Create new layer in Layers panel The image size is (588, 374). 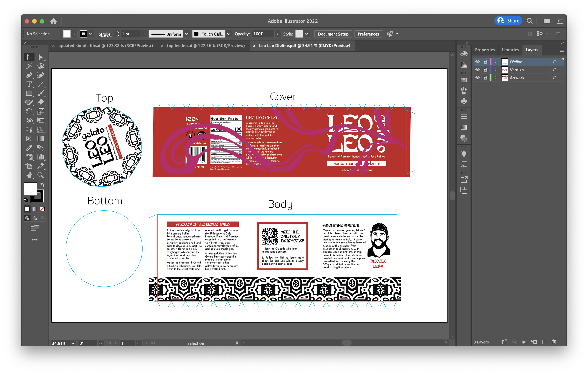point(544,342)
